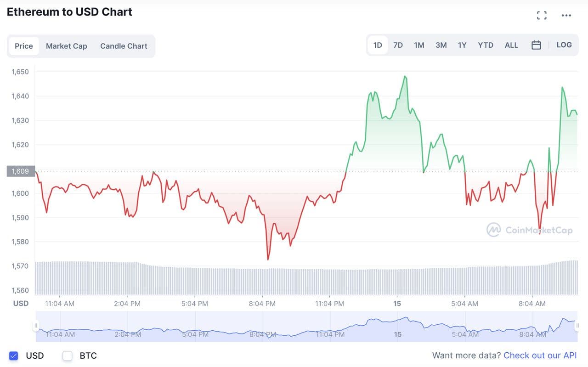Open the calendar date range picker
This screenshot has height=367, width=588.
point(536,45)
